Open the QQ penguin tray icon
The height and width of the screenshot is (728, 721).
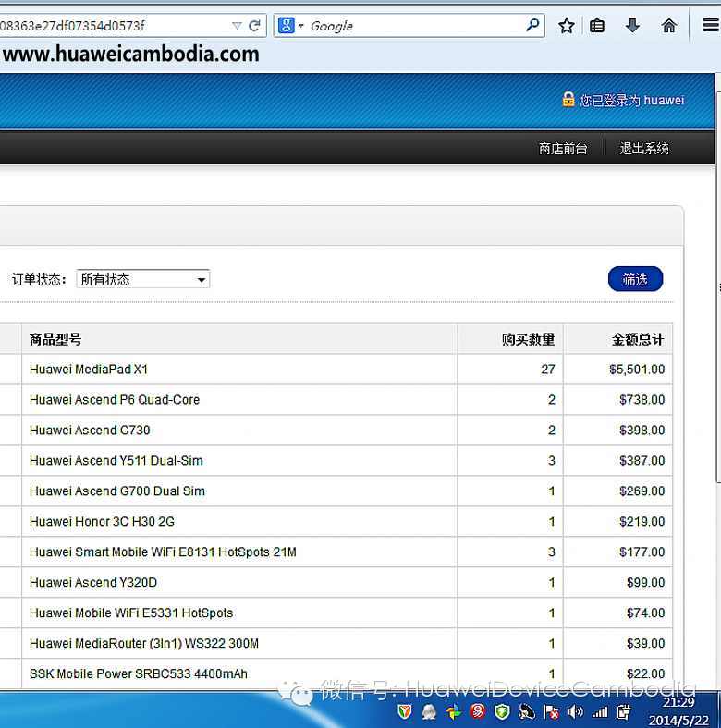pyautogui.click(x=429, y=711)
